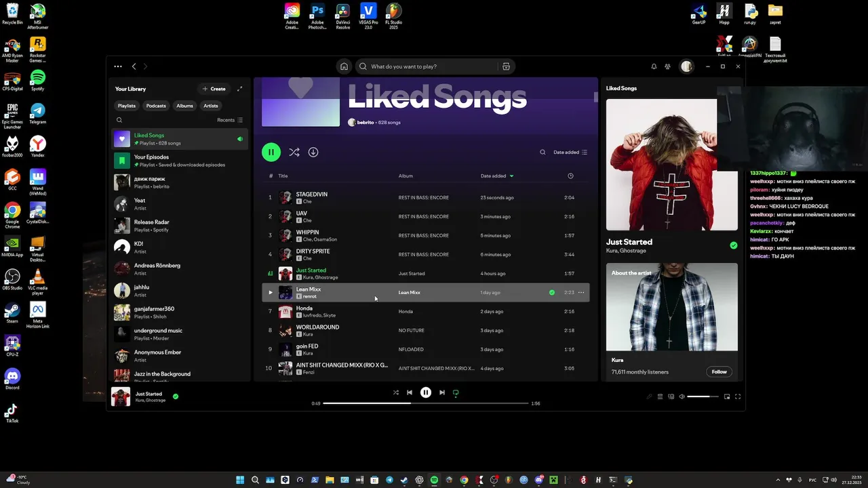Click the bebrito profile link under Liked Songs title
Screen dimensions: 868x488
(x=366, y=122)
